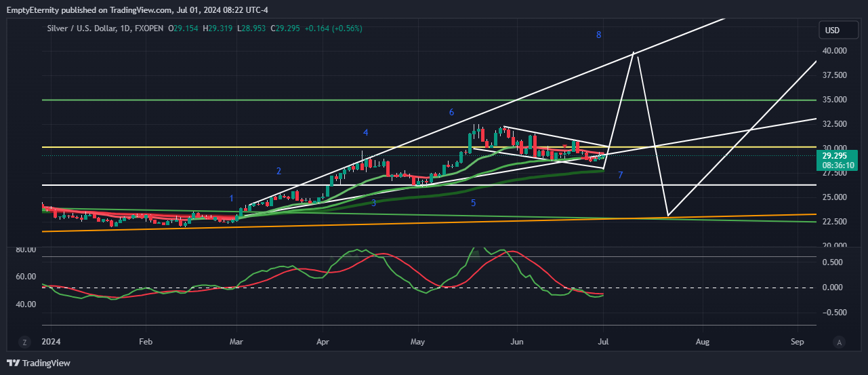Click the Aug label on time axis
This screenshot has width=868, height=375.
coord(703,342)
